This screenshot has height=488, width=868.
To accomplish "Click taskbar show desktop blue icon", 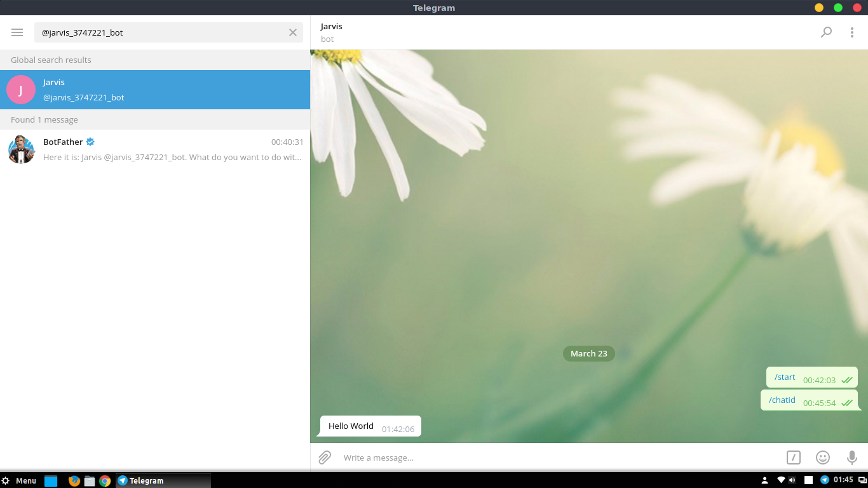I will click(x=51, y=480).
